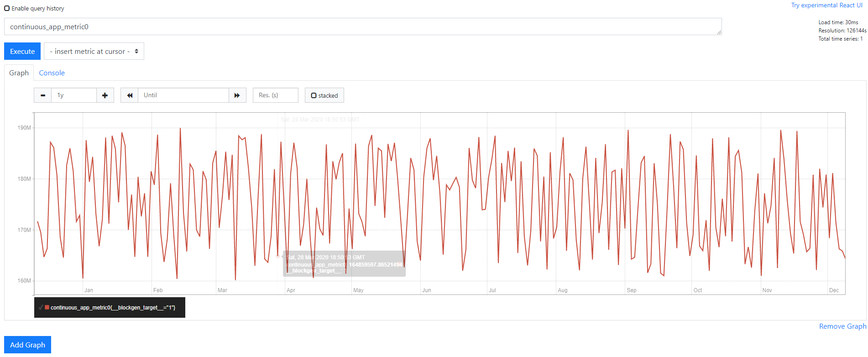868x357 pixels.
Task: Click the 1y time range field
Action: 73,95
